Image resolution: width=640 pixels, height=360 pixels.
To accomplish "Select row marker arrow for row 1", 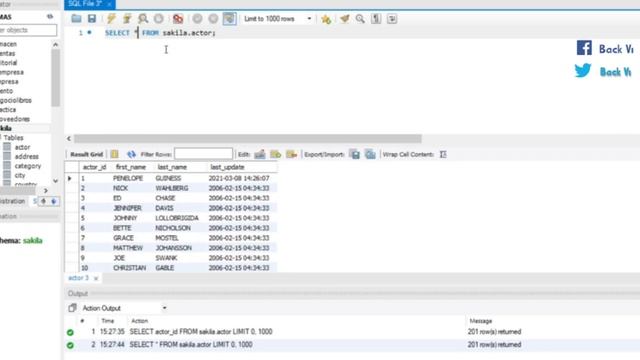I will point(70,178).
